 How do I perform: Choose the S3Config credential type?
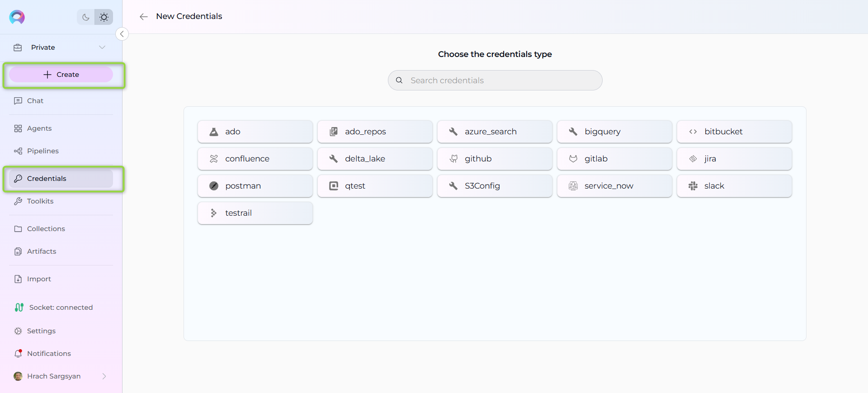495,186
